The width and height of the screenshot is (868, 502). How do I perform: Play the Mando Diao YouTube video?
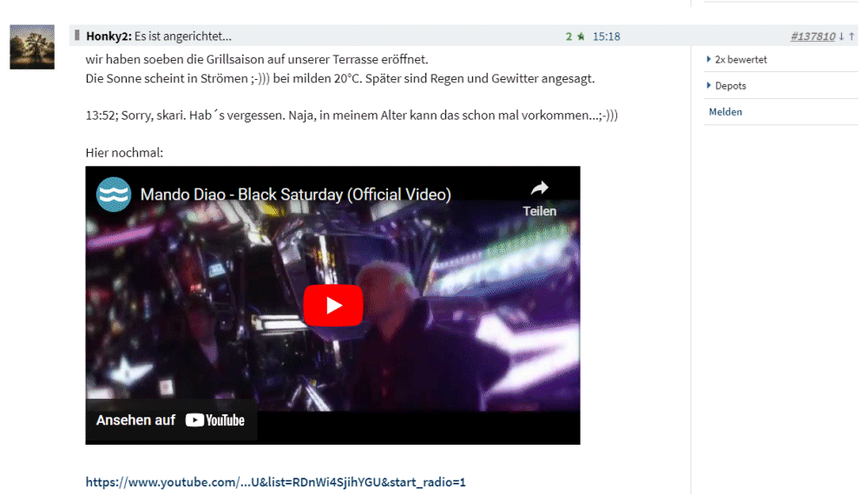[x=332, y=306]
